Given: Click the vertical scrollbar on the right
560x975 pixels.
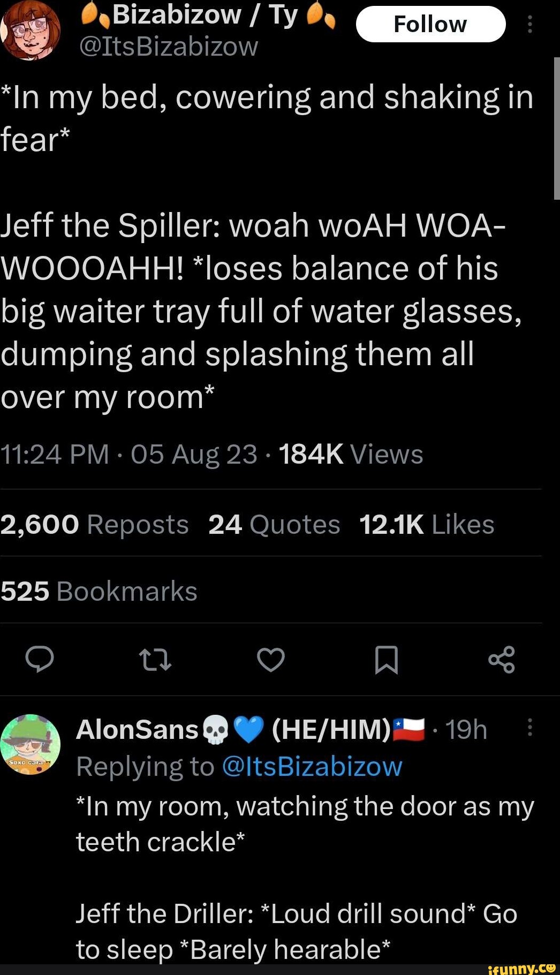Looking at the screenshot, I should [556, 129].
